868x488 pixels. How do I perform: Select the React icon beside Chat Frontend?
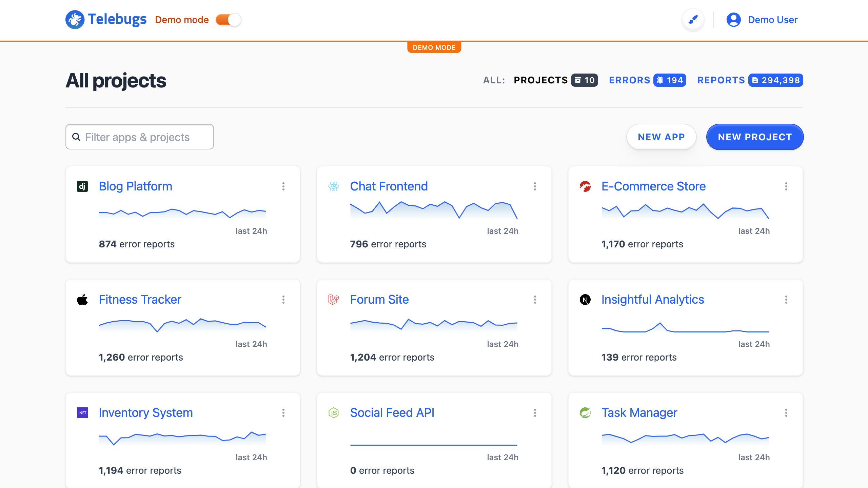334,186
